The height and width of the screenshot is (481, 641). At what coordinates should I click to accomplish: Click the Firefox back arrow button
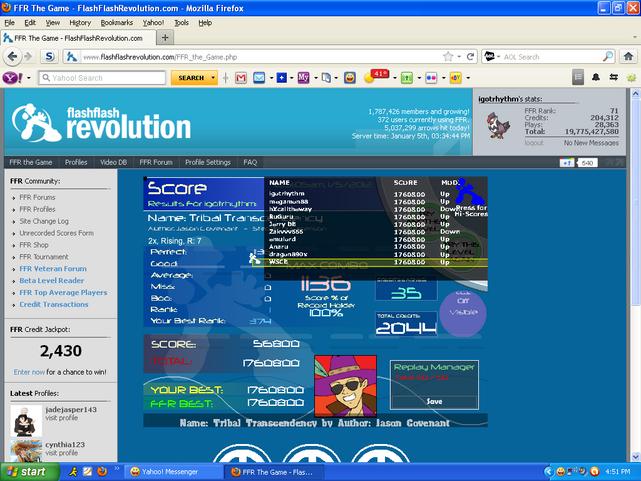pyautogui.click(x=12, y=56)
